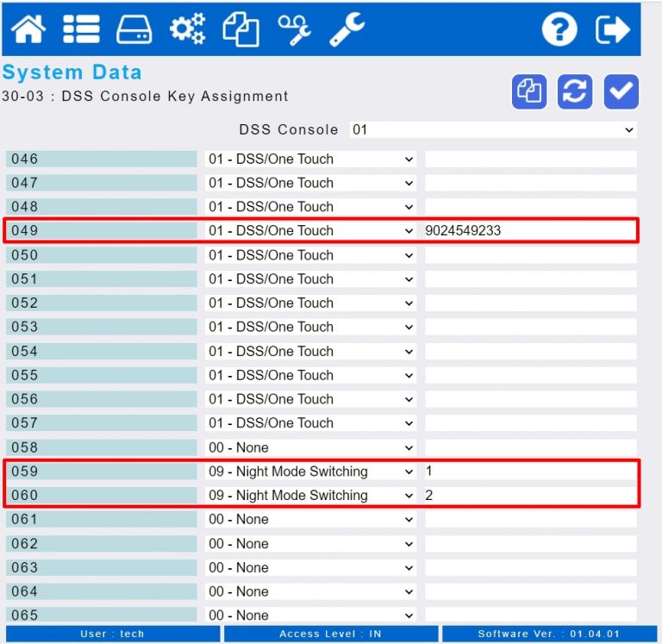
Task: Expand the None dropdown for key 058
Action: coord(310,447)
